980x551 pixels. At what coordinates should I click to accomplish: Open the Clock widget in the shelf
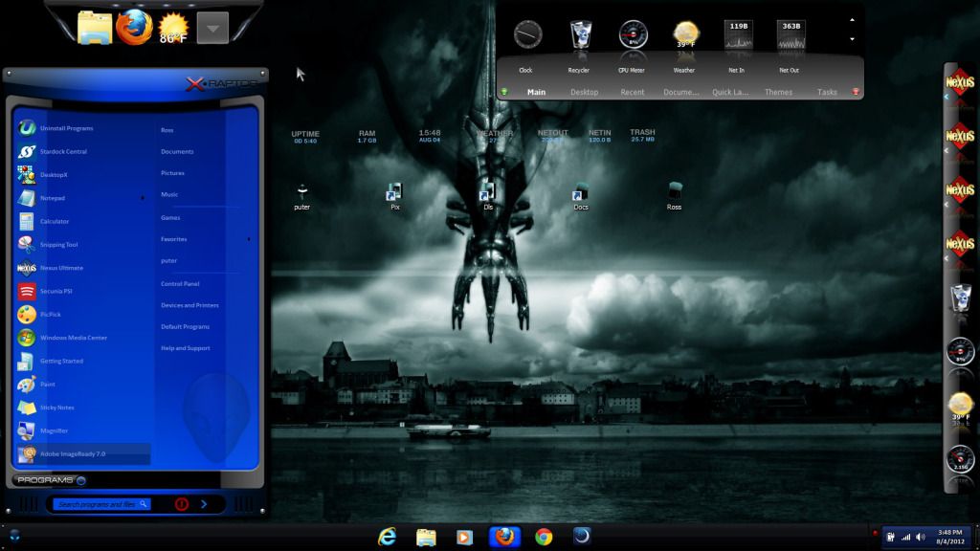pos(527,33)
